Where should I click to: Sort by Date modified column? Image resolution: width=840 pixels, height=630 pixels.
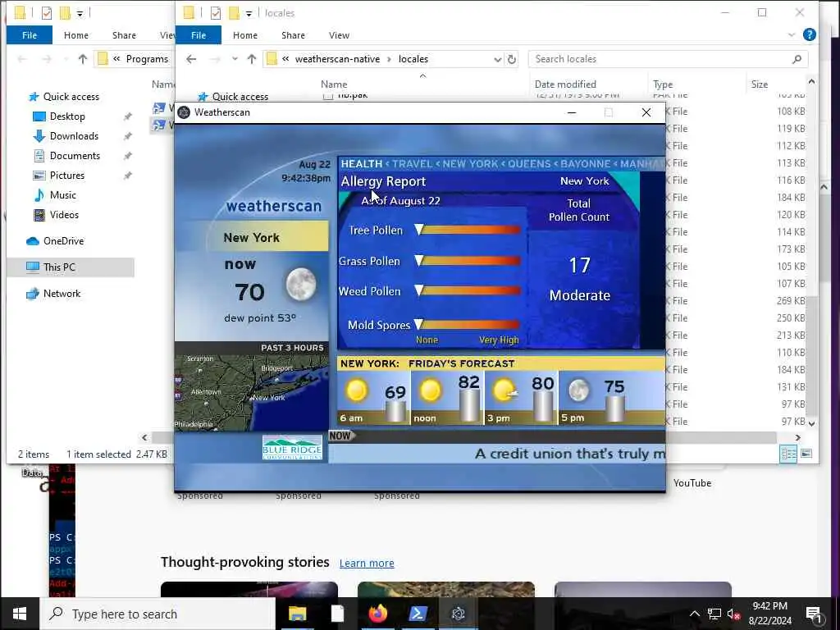coord(565,84)
